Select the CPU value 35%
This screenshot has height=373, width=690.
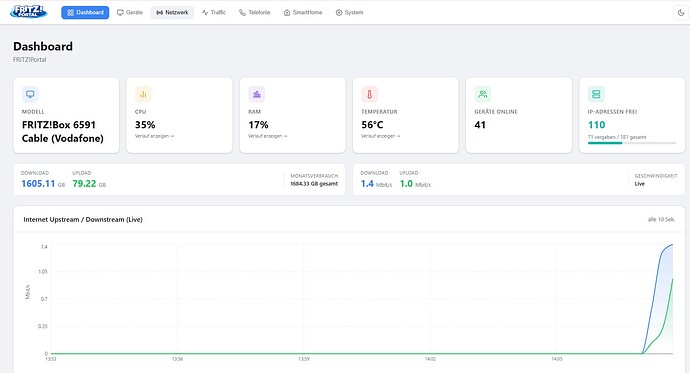(x=145, y=125)
